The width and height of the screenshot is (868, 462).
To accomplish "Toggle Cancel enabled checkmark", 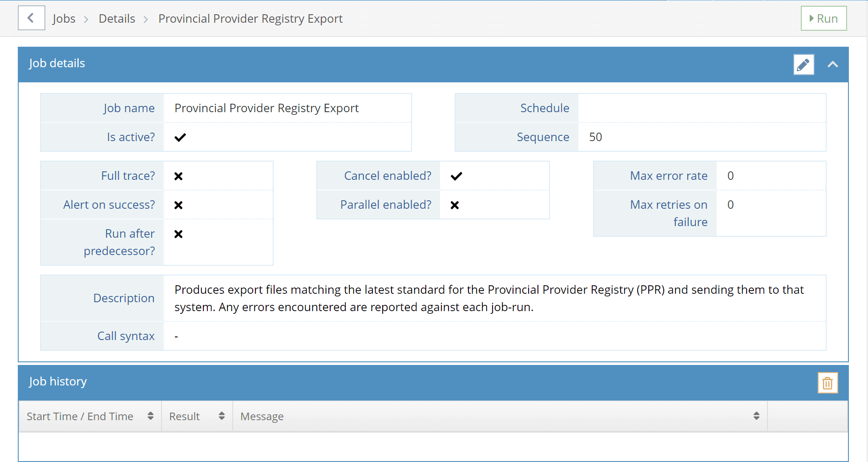I will pyautogui.click(x=456, y=176).
